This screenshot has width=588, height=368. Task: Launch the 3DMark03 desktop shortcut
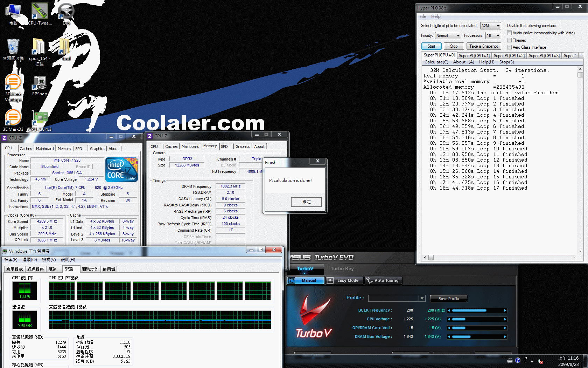tap(13, 120)
